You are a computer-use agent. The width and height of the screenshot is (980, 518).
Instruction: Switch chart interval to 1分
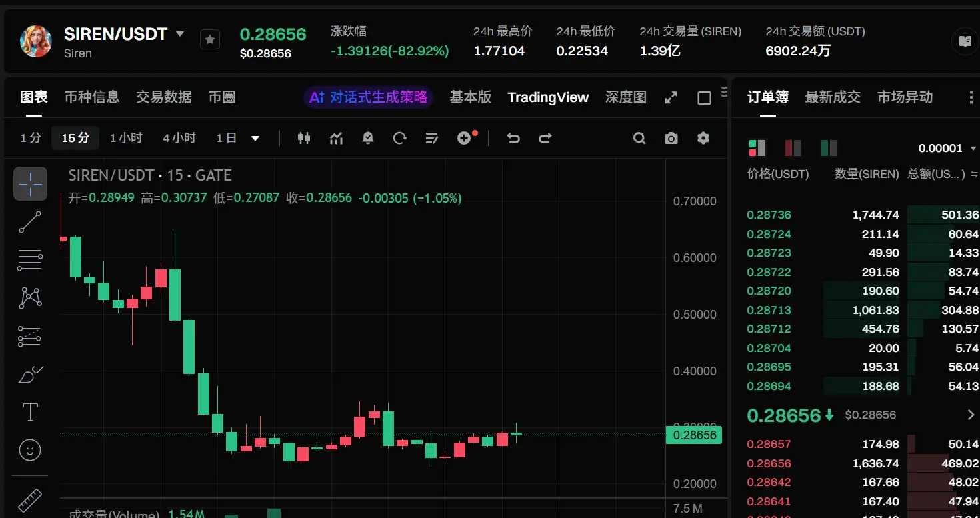coord(31,138)
